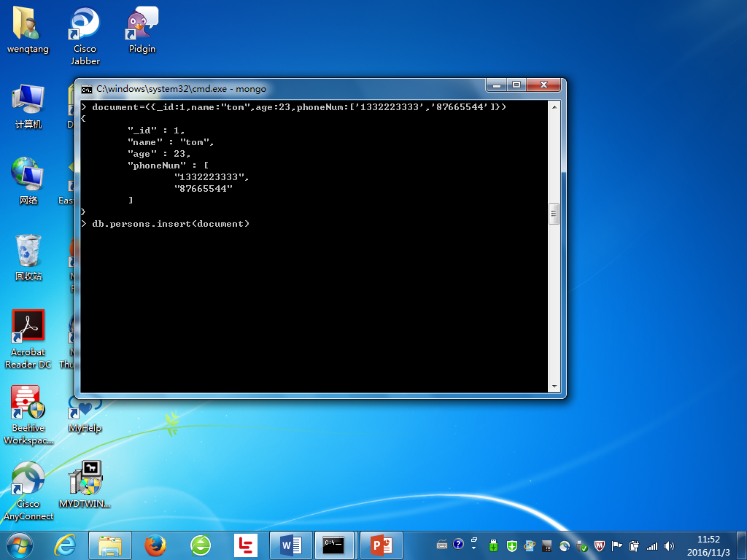Select Cisco AnyConnect desktop shortcut

pos(28,491)
